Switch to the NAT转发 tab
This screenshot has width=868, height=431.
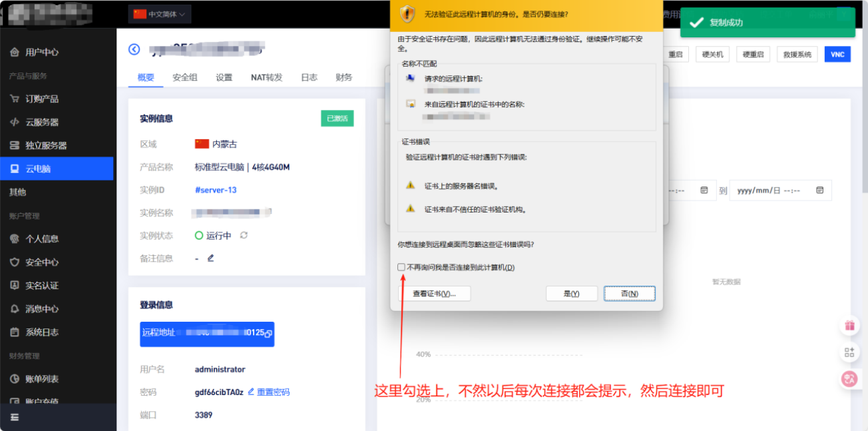pyautogui.click(x=266, y=77)
